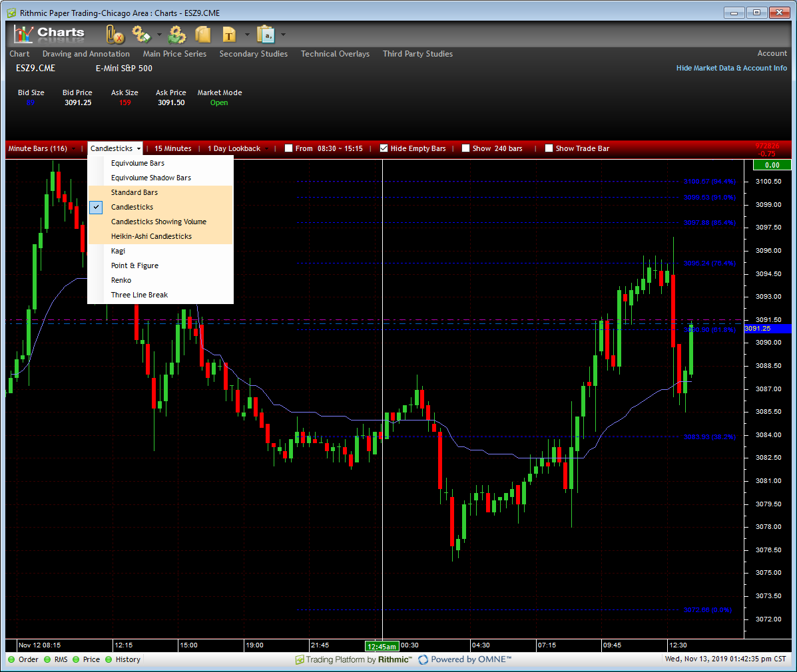The image size is (797, 672).
Task: Enable Show 240 bars checkbox
Action: pos(465,148)
